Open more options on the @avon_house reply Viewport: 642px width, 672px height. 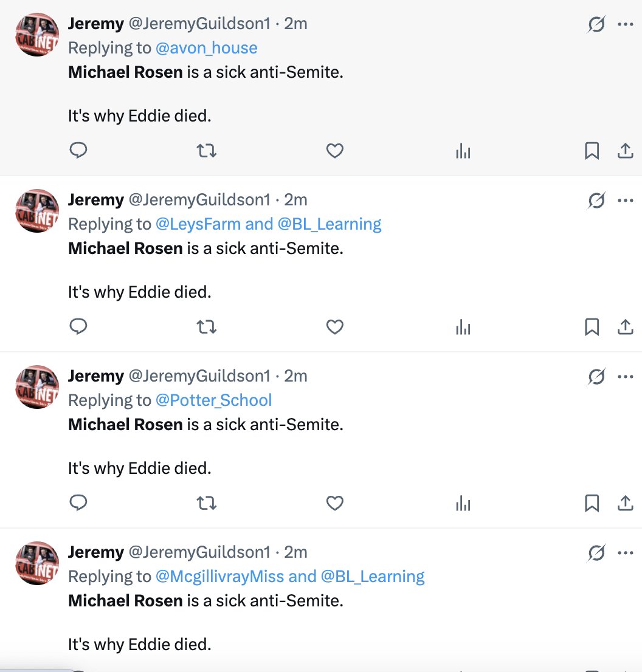625,24
